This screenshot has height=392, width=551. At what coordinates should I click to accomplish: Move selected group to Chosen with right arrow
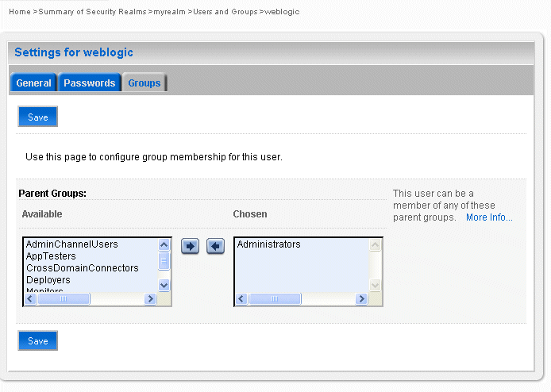(190, 246)
